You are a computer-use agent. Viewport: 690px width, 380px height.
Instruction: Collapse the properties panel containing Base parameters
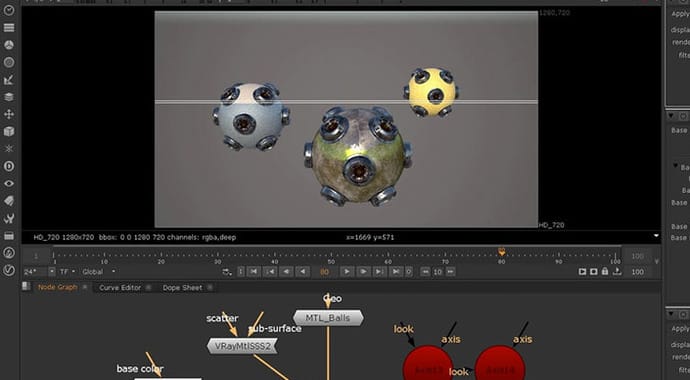pos(671,116)
